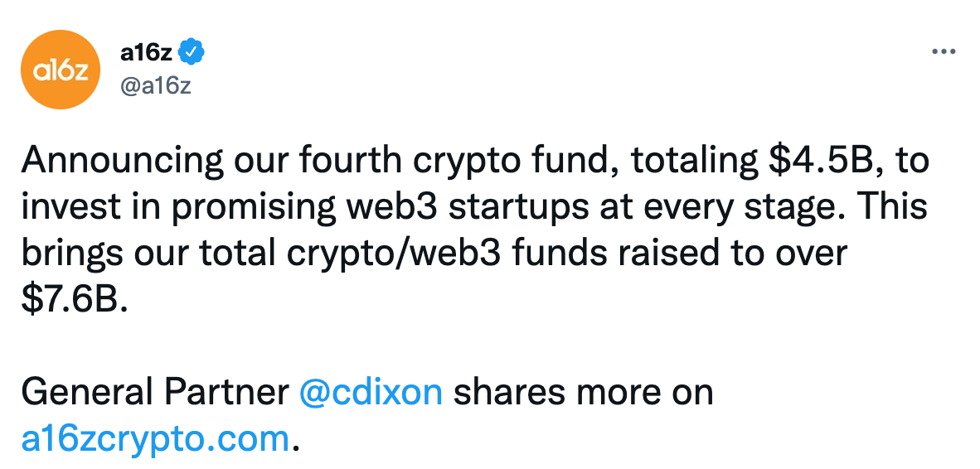
Task: Open the @cdixon mention link
Action: [x=371, y=392]
